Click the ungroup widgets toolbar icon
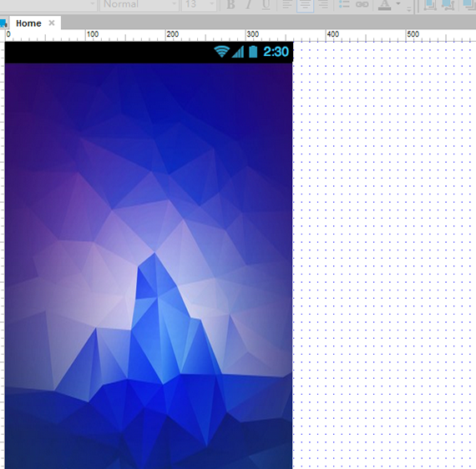 [448, 5]
